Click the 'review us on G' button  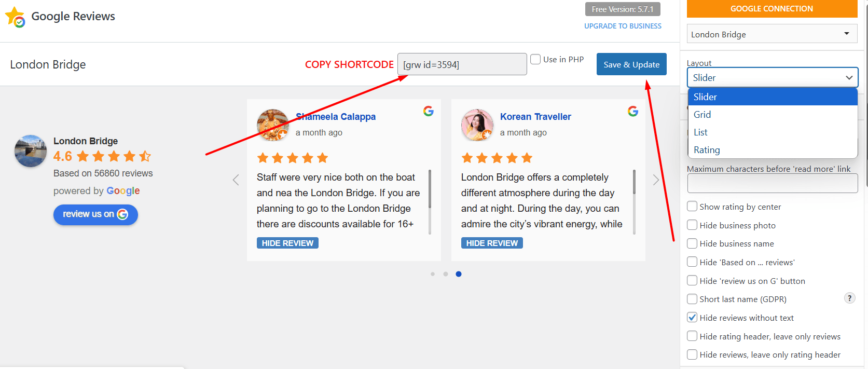tap(95, 214)
